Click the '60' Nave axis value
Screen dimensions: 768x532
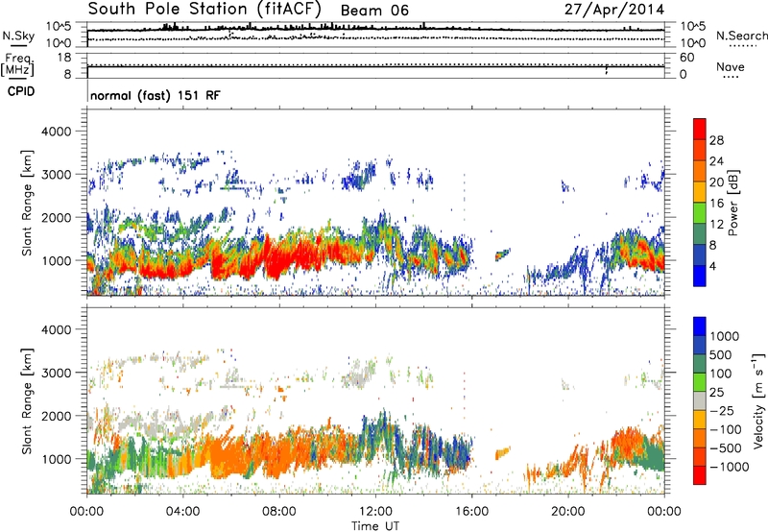(686, 58)
